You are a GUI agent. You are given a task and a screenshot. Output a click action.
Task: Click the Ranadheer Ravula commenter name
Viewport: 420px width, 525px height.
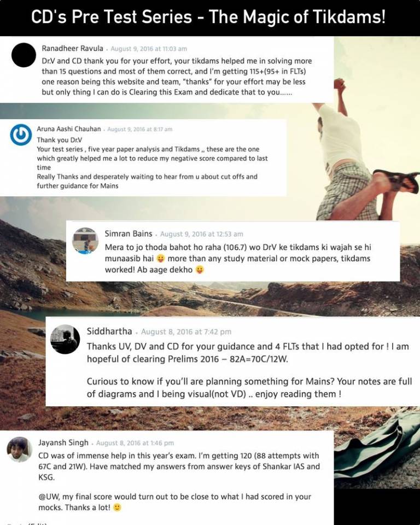coord(72,48)
